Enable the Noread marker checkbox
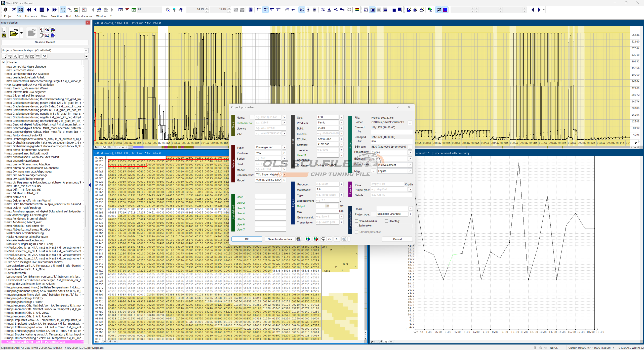Image resolution: width=644 pixels, height=350 pixels. click(356, 221)
